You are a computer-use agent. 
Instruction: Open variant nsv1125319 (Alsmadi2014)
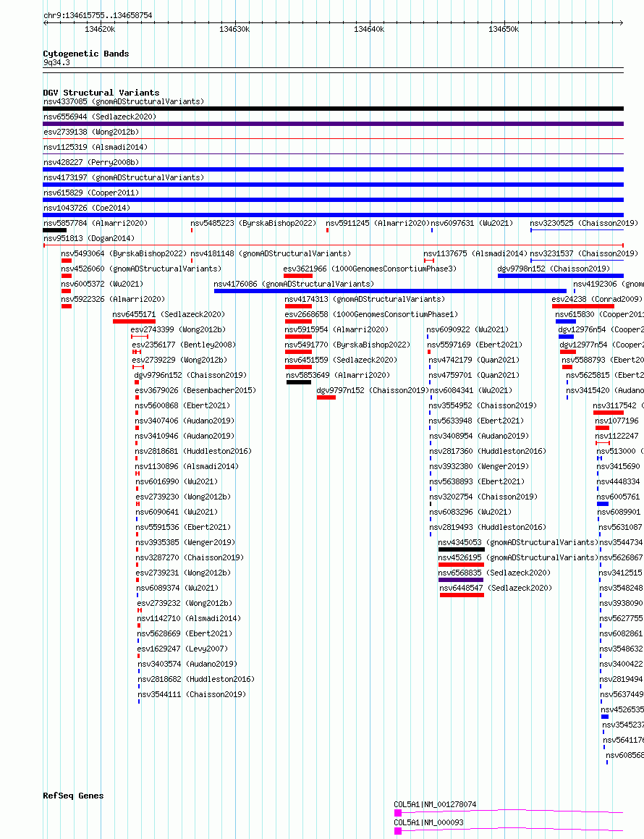96,147
